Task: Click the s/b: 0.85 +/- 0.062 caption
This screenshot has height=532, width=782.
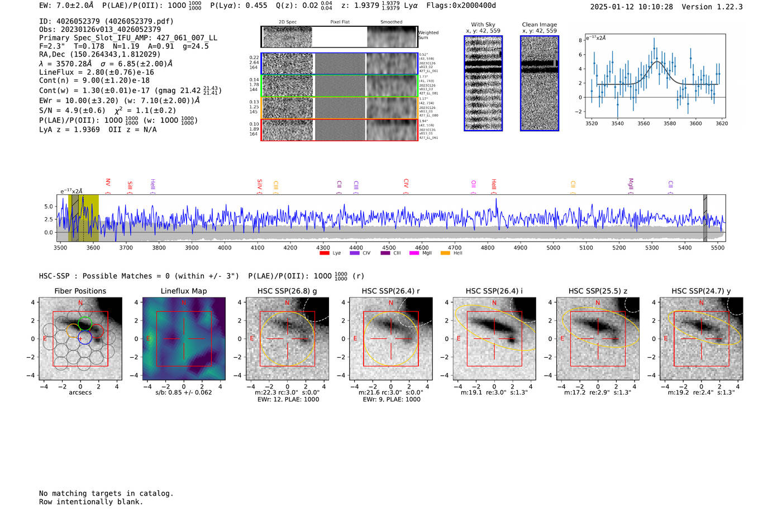Action: [x=184, y=392]
